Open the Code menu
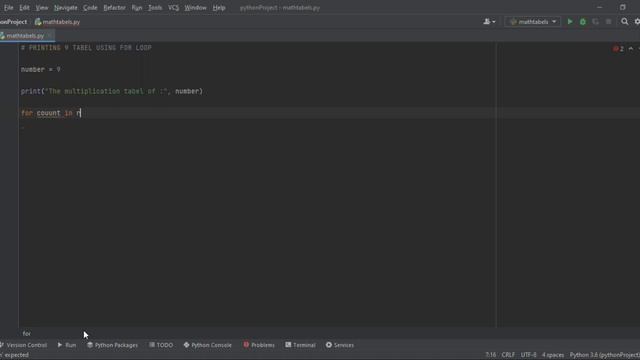Screen dimensions: 640x360 (90, 8)
